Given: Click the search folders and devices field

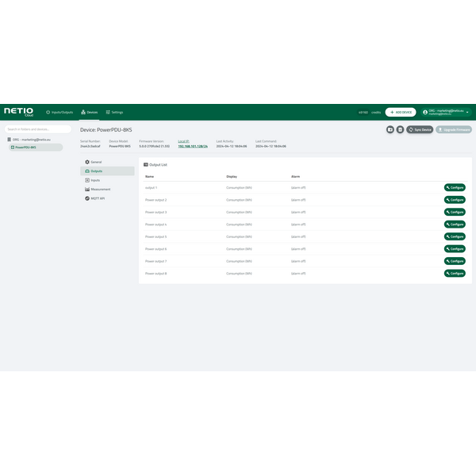Looking at the screenshot, I should click(37, 129).
